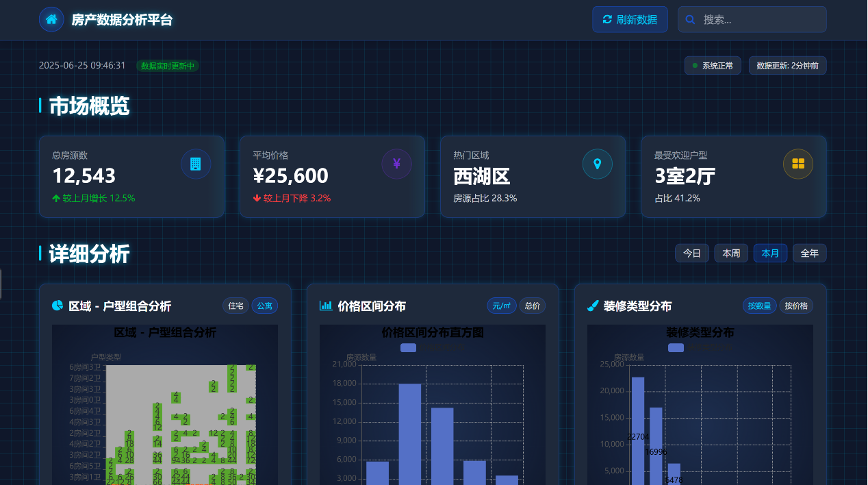The width and height of the screenshot is (868, 485).
Task: Toggle the legend swatch in price histogram
Action: pyautogui.click(x=408, y=347)
